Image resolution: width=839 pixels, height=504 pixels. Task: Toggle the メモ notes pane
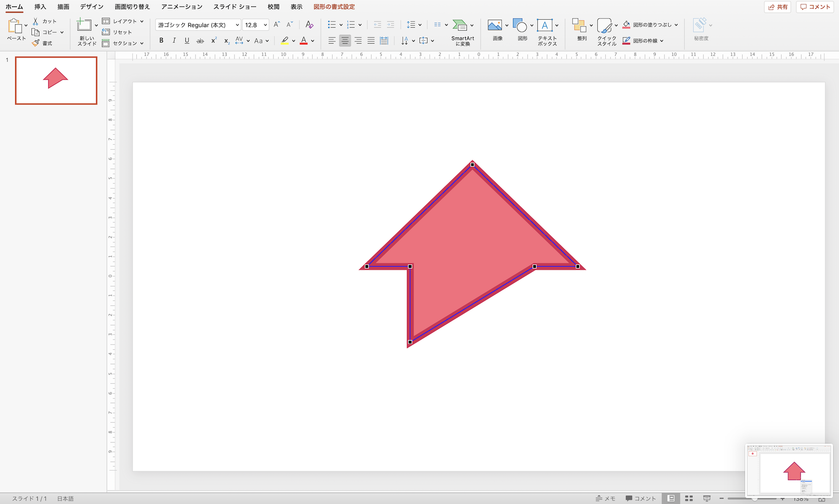605,499
